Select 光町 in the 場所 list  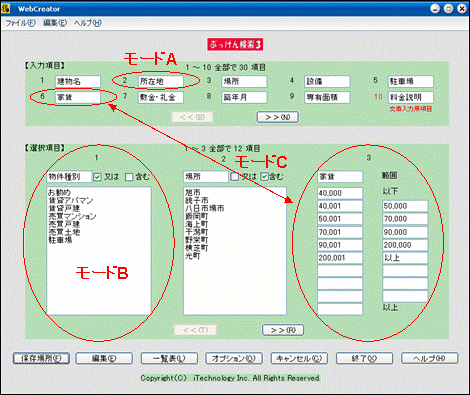pyautogui.click(x=193, y=256)
